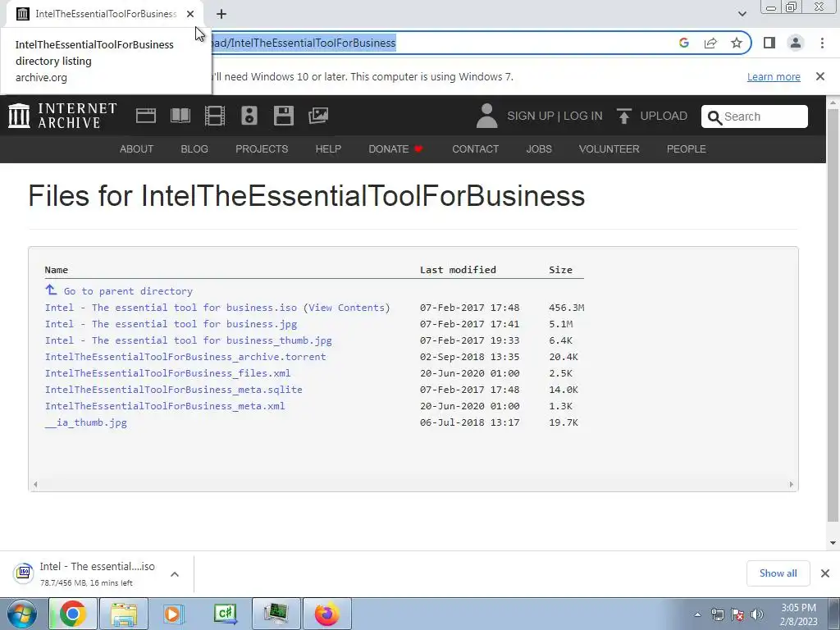Screen dimensions: 840x630
Task: Click the user avatar icon
Action: pyautogui.click(x=486, y=116)
